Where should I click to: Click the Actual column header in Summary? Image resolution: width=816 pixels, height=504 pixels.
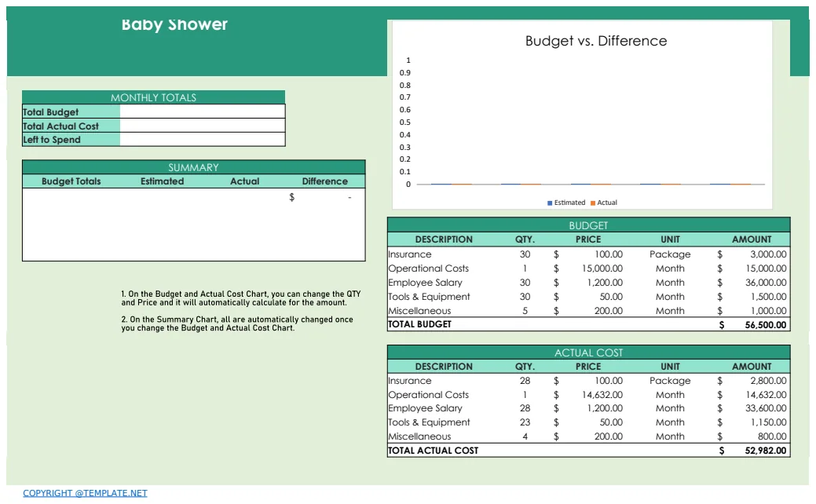(244, 181)
